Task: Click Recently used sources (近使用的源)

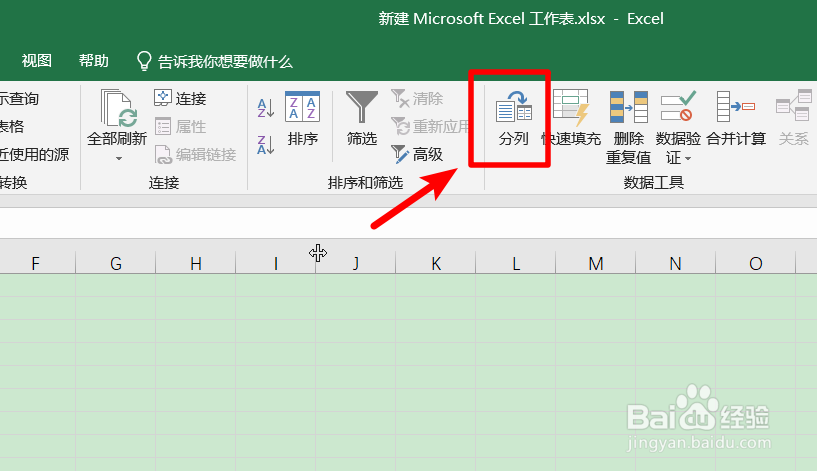Action: pos(34,154)
